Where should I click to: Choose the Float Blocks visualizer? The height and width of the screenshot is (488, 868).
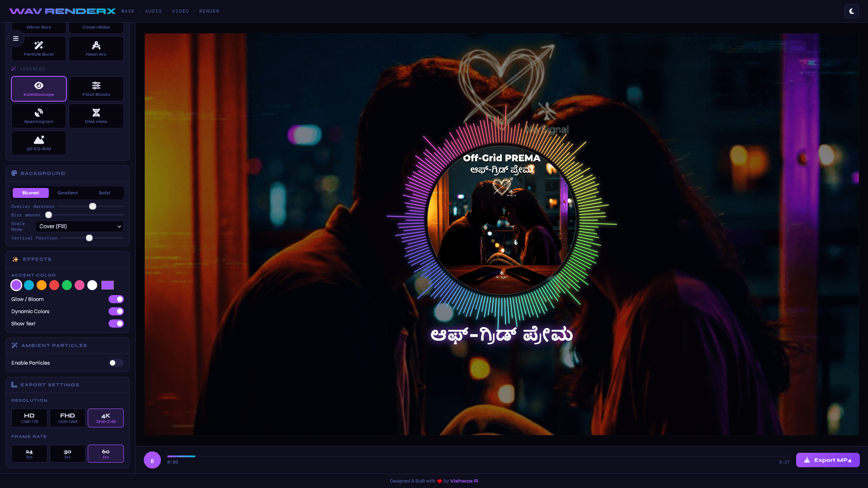click(x=96, y=89)
